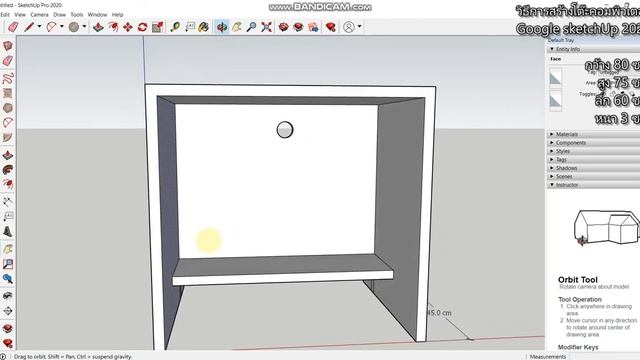Select the Circle shape tool

[74, 27]
